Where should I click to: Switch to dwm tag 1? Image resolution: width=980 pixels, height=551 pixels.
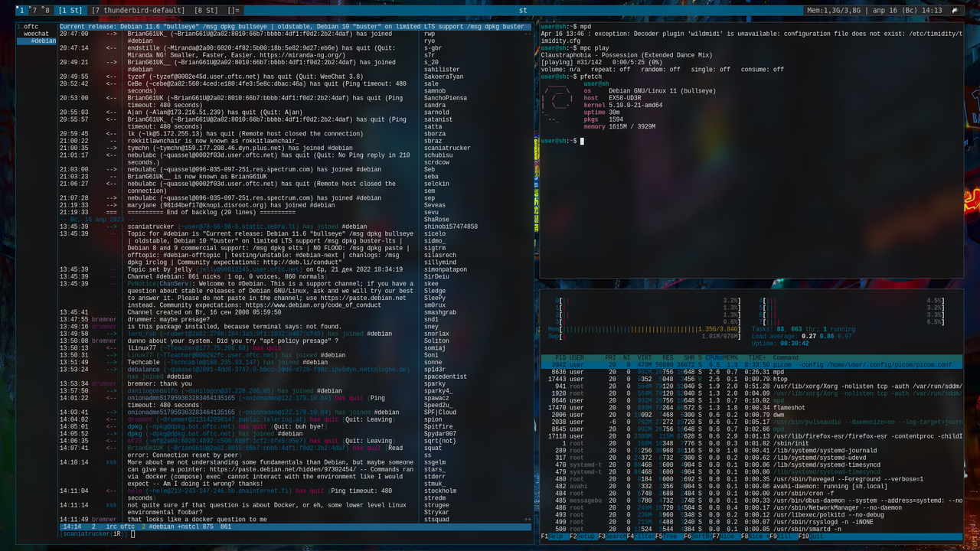pos(22,11)
